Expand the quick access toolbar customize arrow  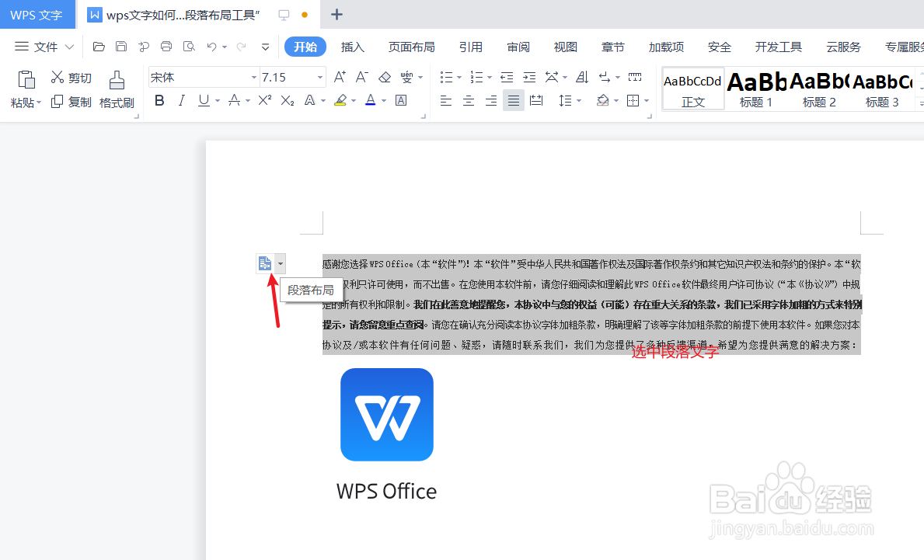(x=265, y=47)
